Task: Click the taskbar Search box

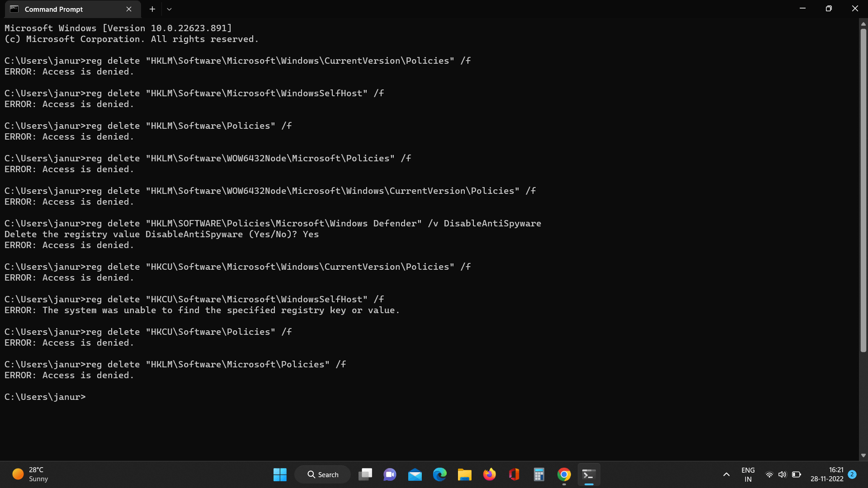Action: [323, 474]
